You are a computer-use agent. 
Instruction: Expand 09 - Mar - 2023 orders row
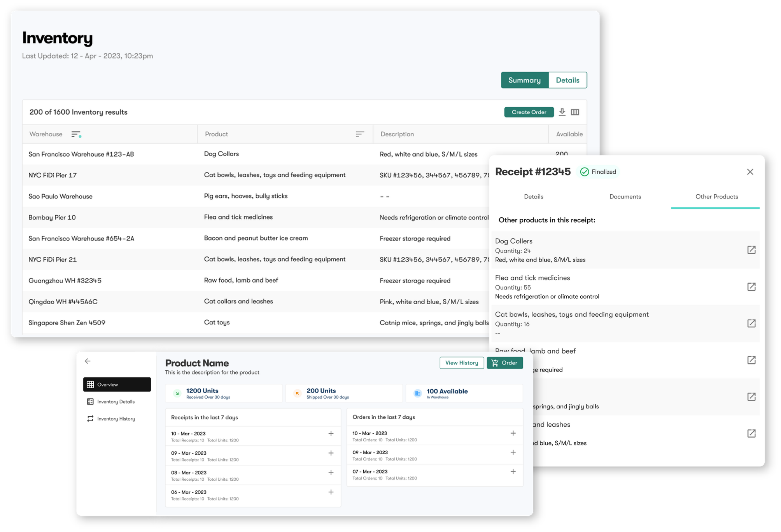coord(513,452)
